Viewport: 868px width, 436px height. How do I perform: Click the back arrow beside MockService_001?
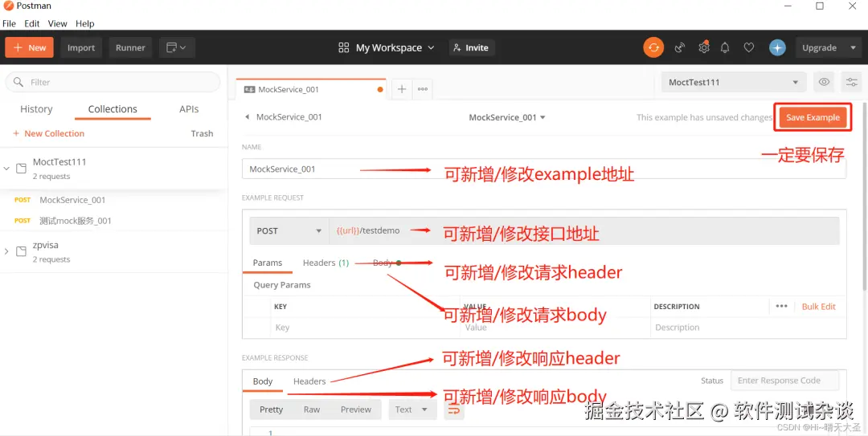pos(247,117)
